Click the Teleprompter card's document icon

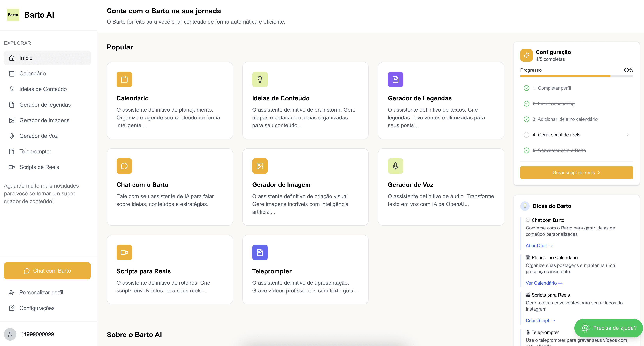[x=260, y=252]
